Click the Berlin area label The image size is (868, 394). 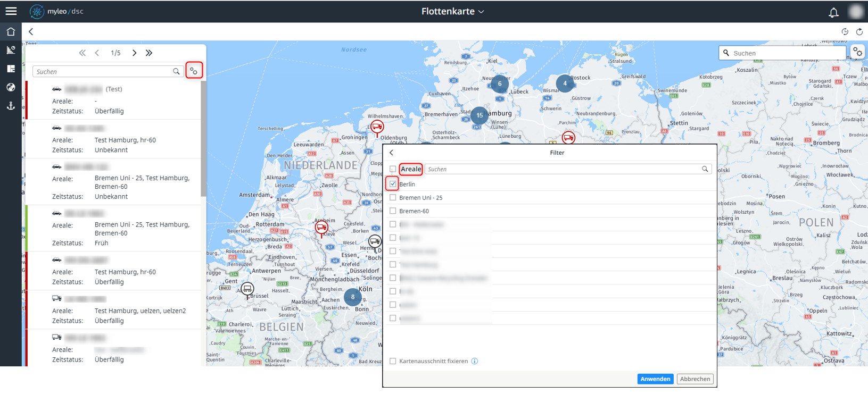click(407, 184)
